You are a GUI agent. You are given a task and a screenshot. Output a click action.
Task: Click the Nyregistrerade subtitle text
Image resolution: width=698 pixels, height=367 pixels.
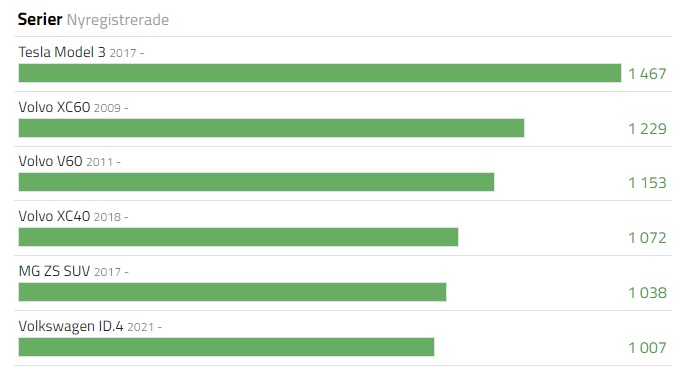118,20
